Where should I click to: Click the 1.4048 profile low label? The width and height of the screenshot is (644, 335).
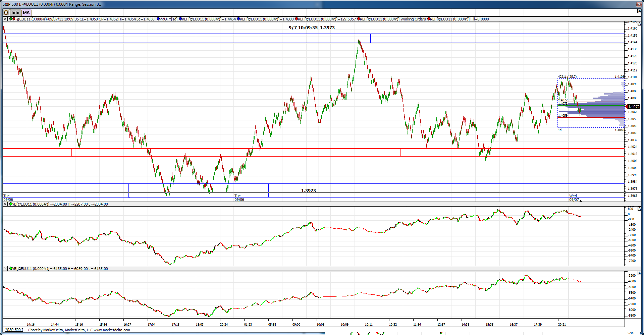[x=620, y=130]
